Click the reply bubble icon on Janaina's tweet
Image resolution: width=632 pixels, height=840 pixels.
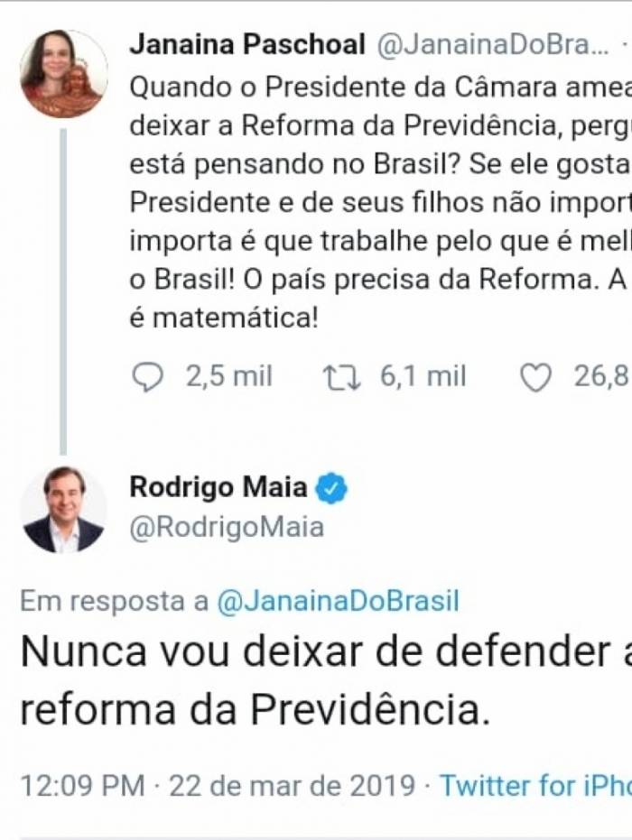point(147,377)
